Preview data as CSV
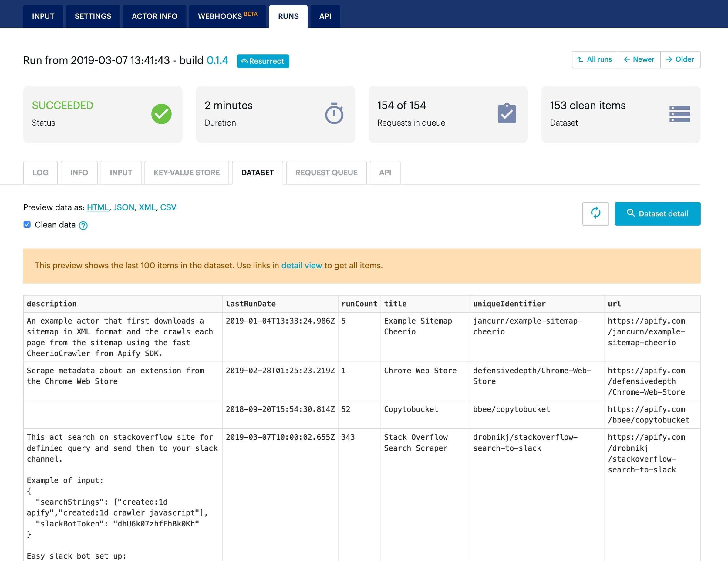This screenshot has height=561, width=728. [168, 207]
